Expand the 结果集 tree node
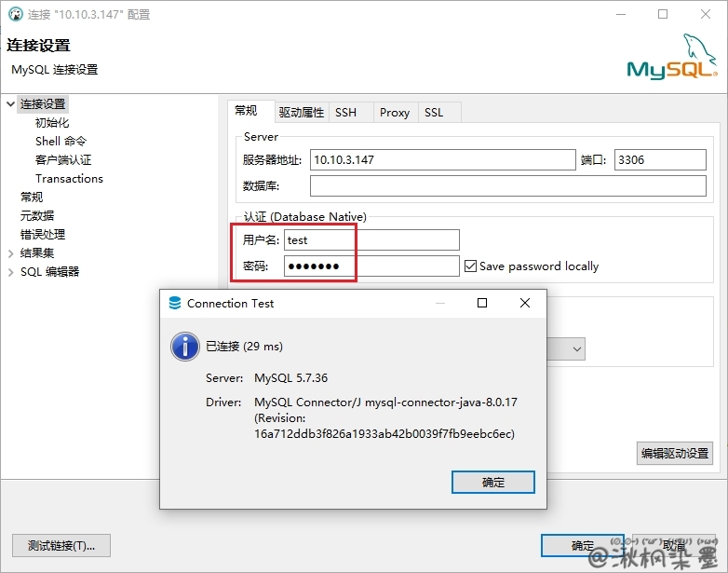 point(11,253)
